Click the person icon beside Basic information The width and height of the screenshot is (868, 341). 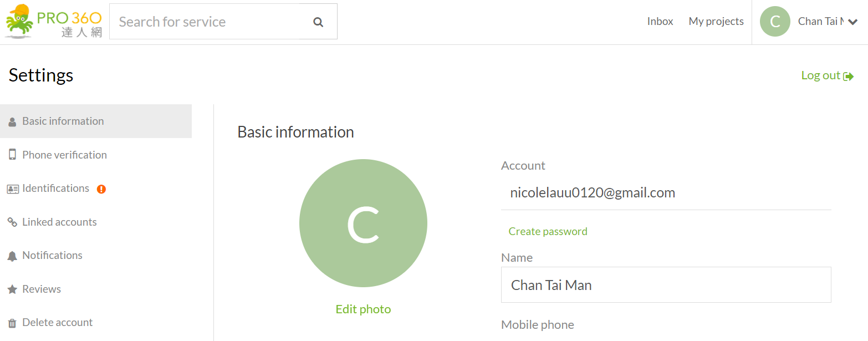(x=12, y=122)
